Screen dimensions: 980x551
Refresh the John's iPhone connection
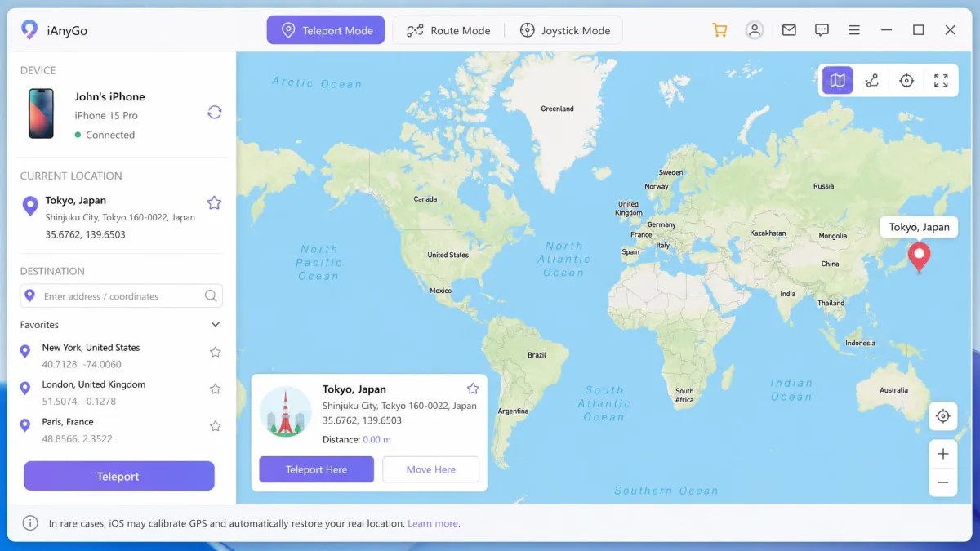[x=215, y=113]
